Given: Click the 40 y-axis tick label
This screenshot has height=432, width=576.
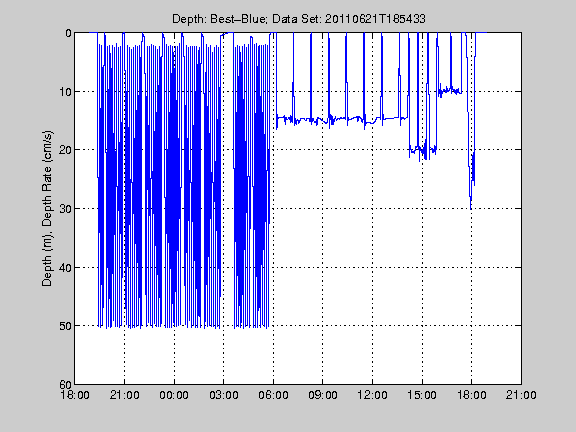Looking at the screenshot, I should [x=65, y=267].
